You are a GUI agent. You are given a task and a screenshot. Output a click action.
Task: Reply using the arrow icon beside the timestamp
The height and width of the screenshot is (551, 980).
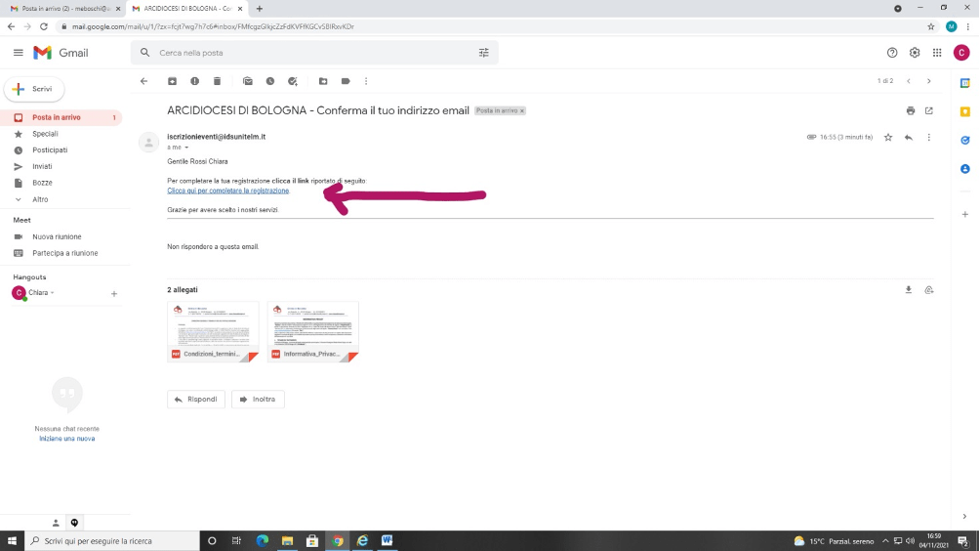point(908,138)
